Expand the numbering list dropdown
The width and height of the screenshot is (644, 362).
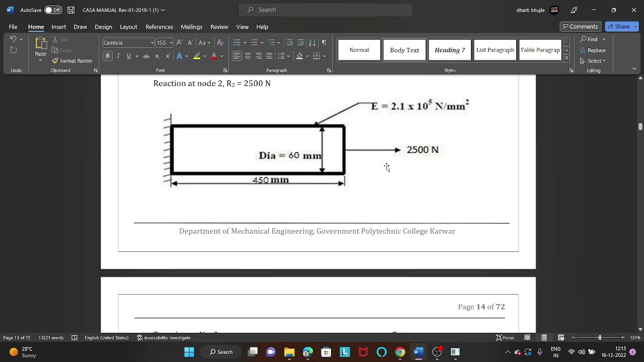point(262,43)
